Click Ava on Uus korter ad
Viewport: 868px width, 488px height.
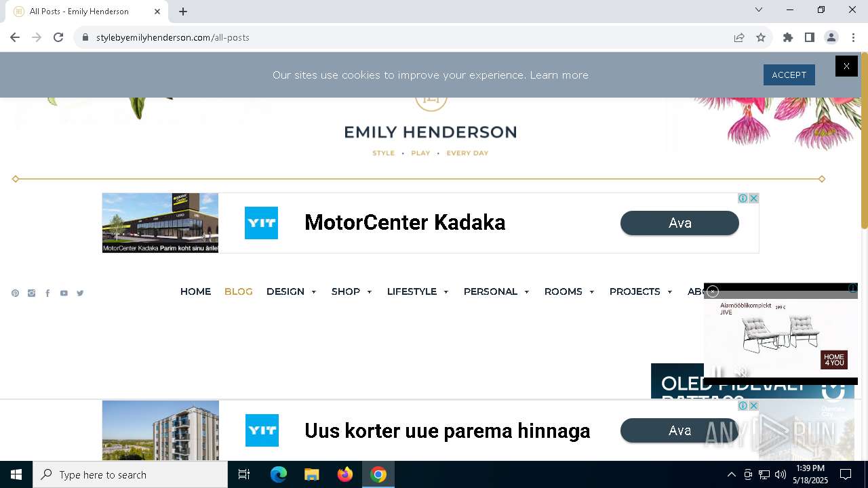tap(679, 430)
